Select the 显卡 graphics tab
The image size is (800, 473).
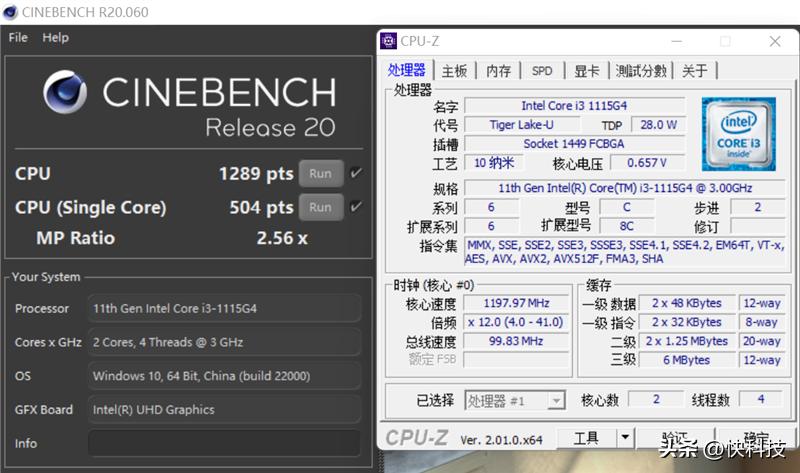[x=587, y=71]
